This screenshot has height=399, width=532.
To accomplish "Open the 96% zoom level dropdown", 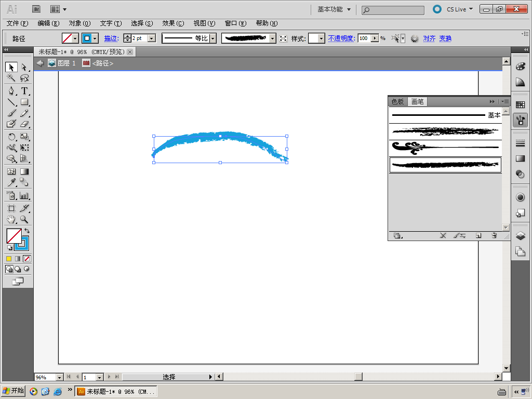I will 59,377.
